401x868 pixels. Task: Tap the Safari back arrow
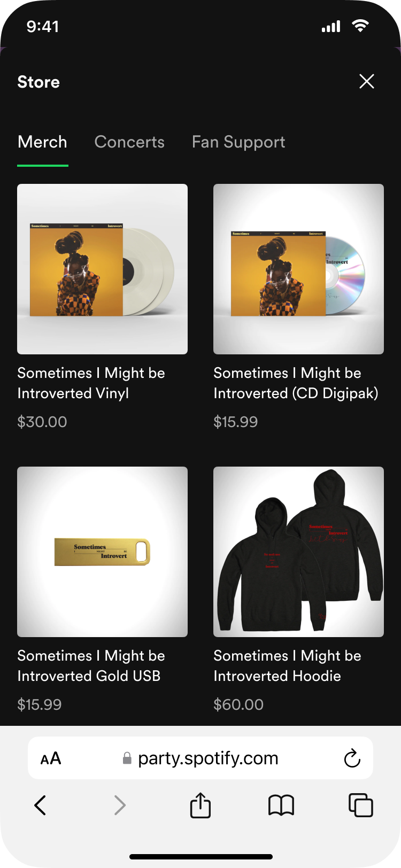(x=40, y=805)
